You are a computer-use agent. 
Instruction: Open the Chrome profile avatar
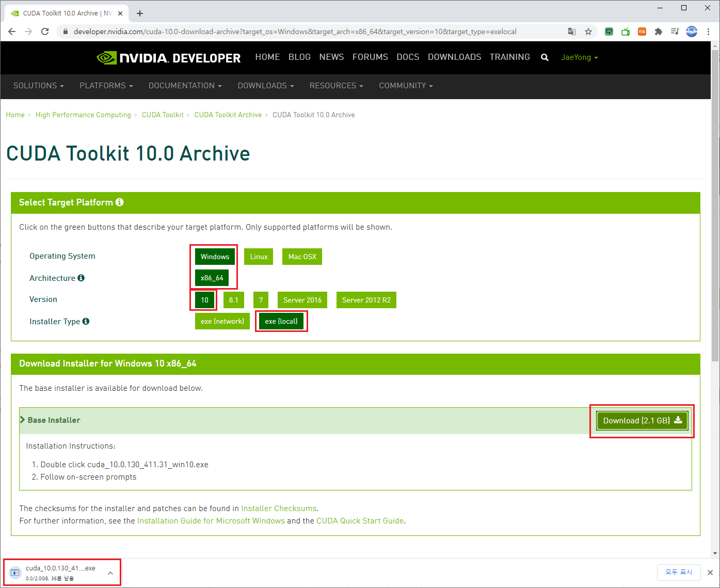pos(692,31)
